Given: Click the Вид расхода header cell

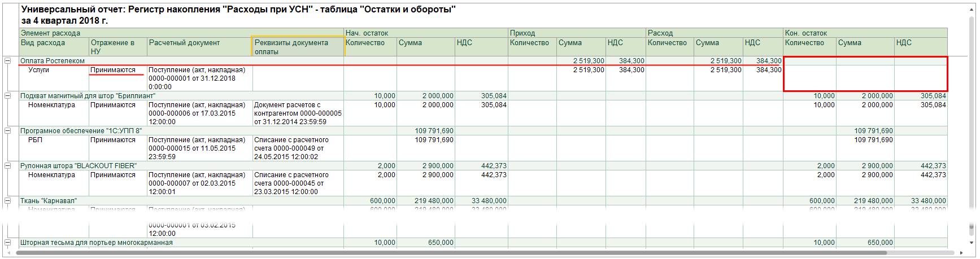Looking at the screenshot, I should [x=54, y=47].
